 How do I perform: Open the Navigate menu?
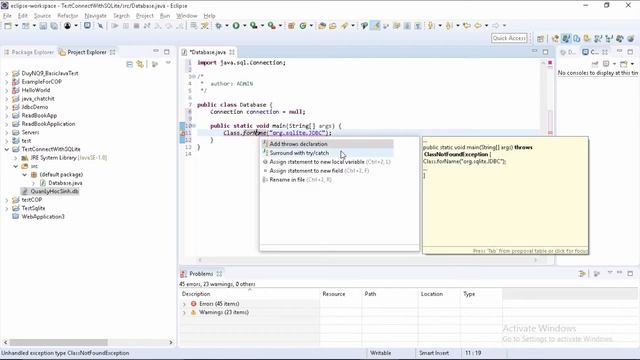tap(95, 16)
